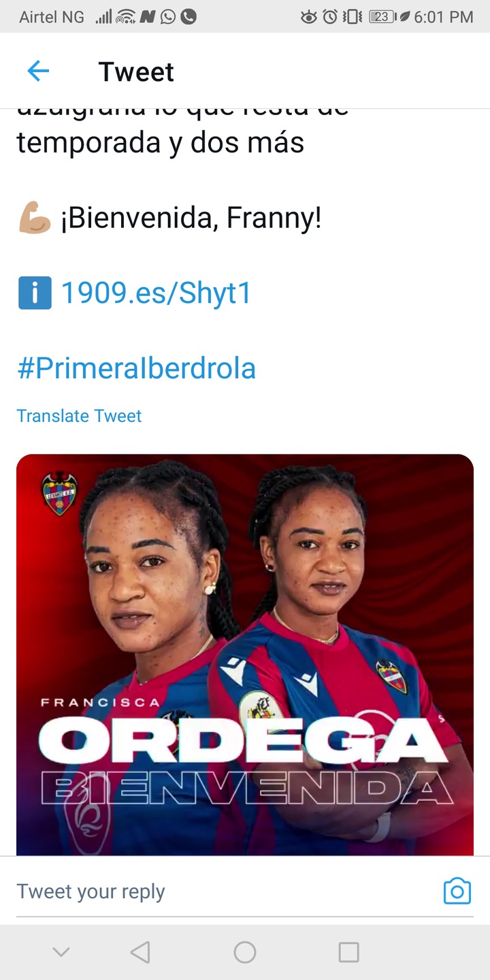Tap the 6:01 PM clock
Screen dimensions: 490x980
[443, 17]
